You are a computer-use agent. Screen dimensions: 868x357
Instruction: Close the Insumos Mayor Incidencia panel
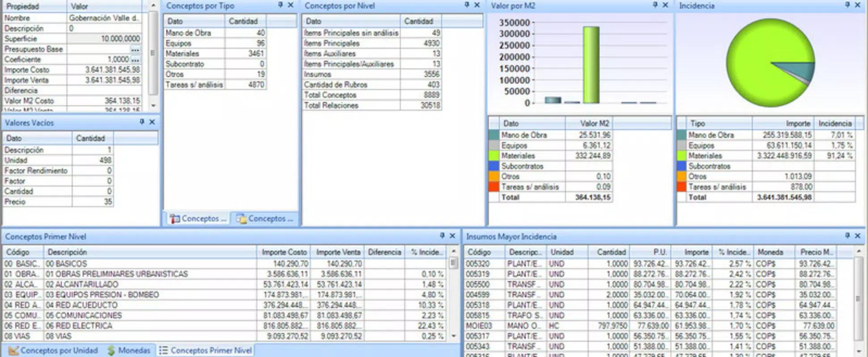(857, 236)
